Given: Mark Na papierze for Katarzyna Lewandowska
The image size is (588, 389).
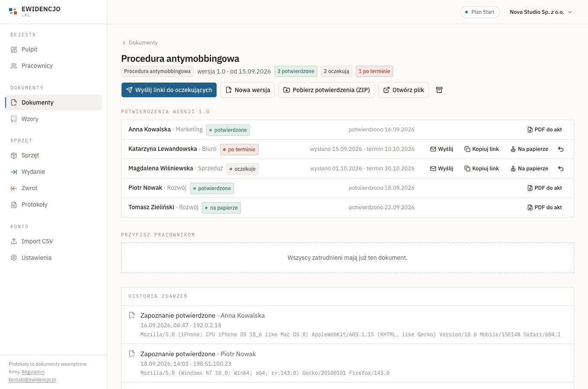Looking at the screenshot, I should click(x=529, y=149).
